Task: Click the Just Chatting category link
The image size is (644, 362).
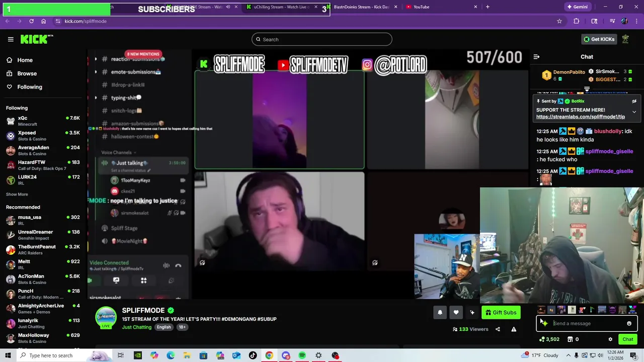Action: 137,327
